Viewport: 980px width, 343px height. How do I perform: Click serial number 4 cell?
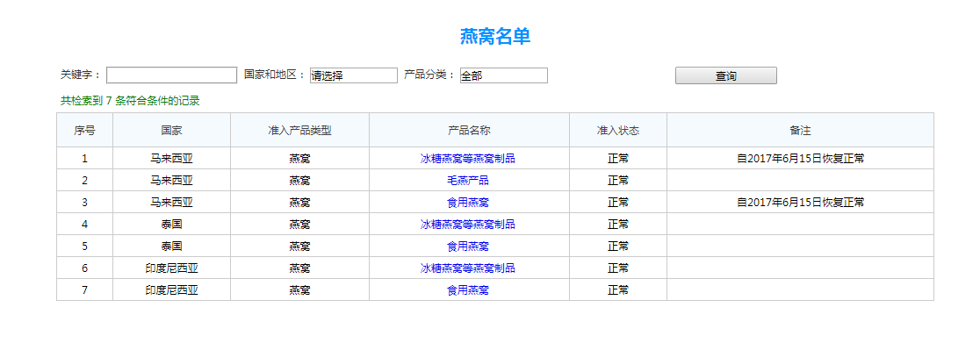(84, 225)
